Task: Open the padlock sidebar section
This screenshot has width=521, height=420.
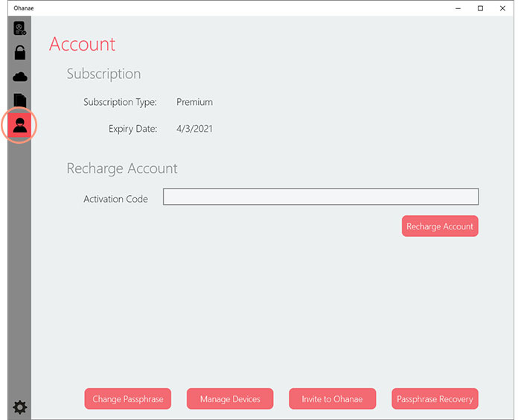Action: click(x=19, y=53)
